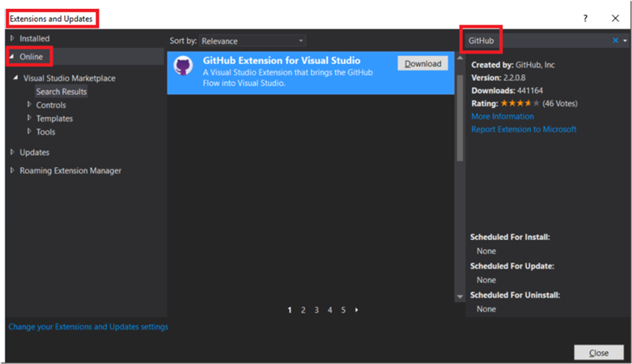Collapse the Online category

pos(13,57)
